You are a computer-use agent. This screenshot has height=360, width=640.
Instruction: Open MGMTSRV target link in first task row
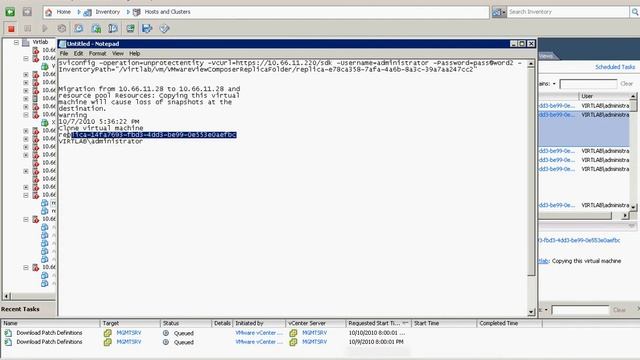coord(129,333)
